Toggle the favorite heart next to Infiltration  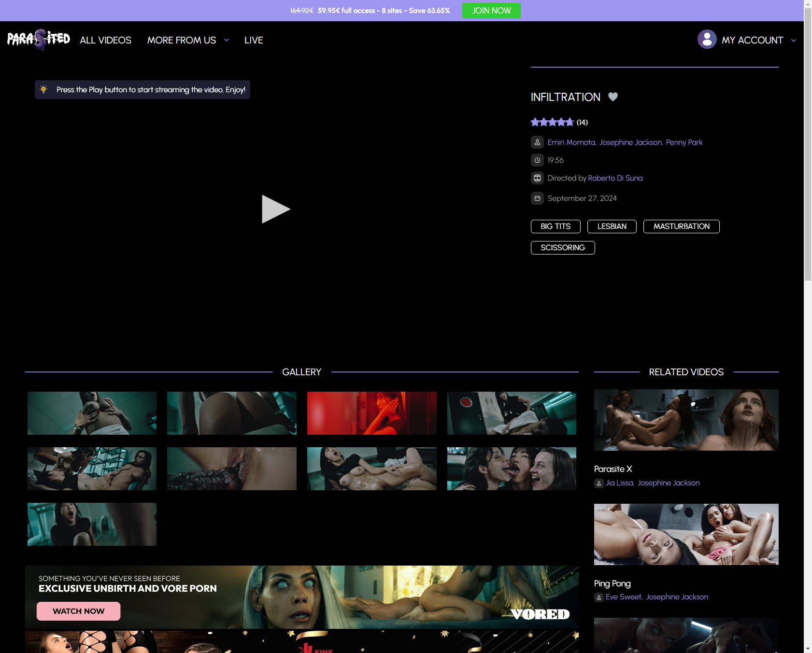[x=613, y=97]
